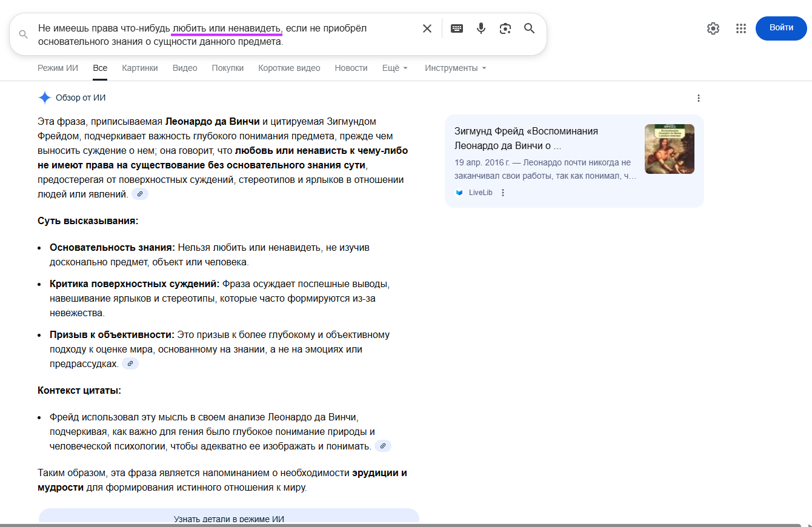Viewport: 812px width, 527px height.
Task: Open Google apps grid
Action: (x=740, y=28)
